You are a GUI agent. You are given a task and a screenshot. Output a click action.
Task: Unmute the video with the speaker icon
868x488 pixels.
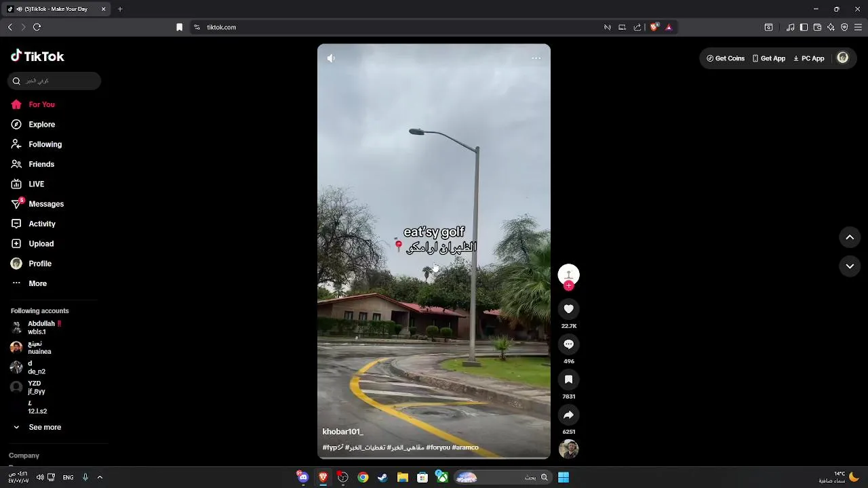point(331,58)
